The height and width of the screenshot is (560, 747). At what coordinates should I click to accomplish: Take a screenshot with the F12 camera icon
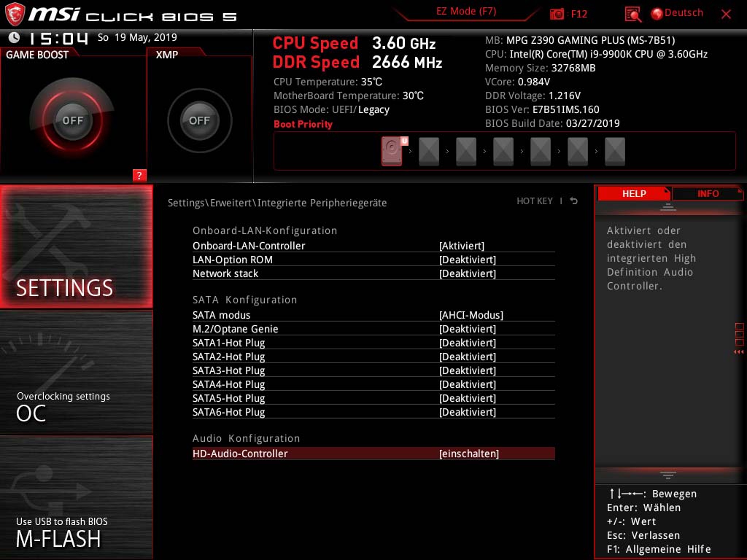click(557, 15)
